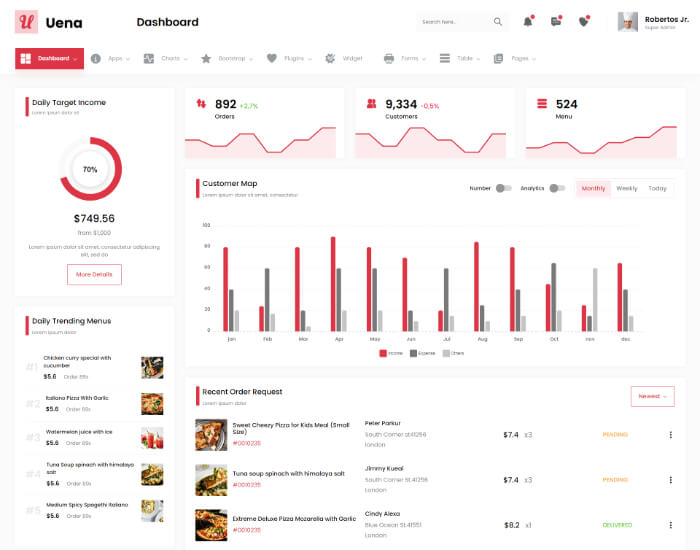Click the Uena logo icon
The image size is (700, 550).
tap(26, 22)
